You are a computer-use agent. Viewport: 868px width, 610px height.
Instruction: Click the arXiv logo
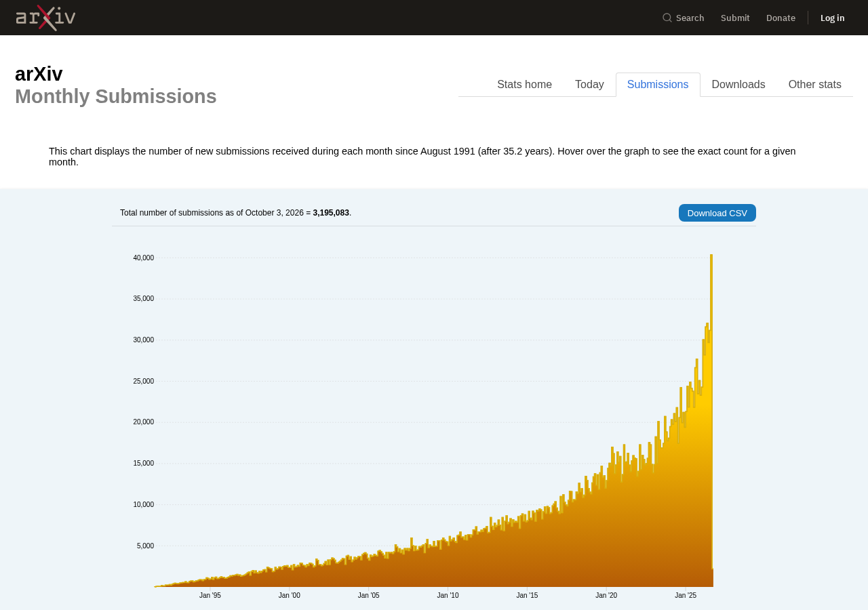[45, 18]
